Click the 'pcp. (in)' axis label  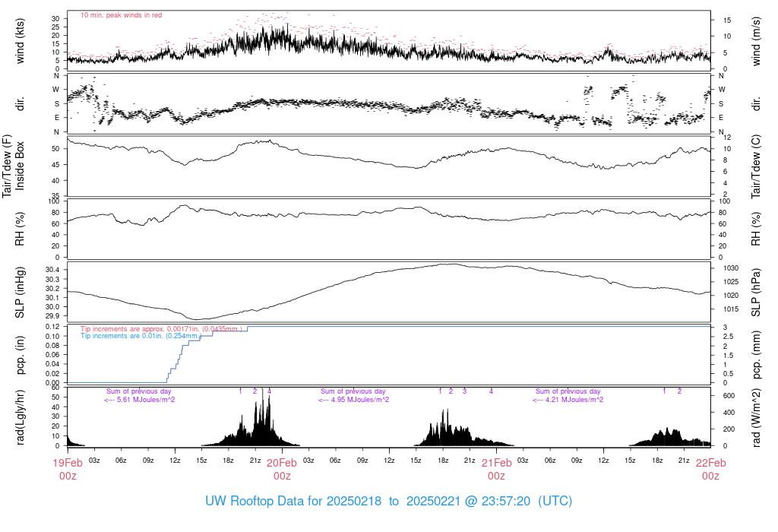pyautogui.click(x=20, y=356)
